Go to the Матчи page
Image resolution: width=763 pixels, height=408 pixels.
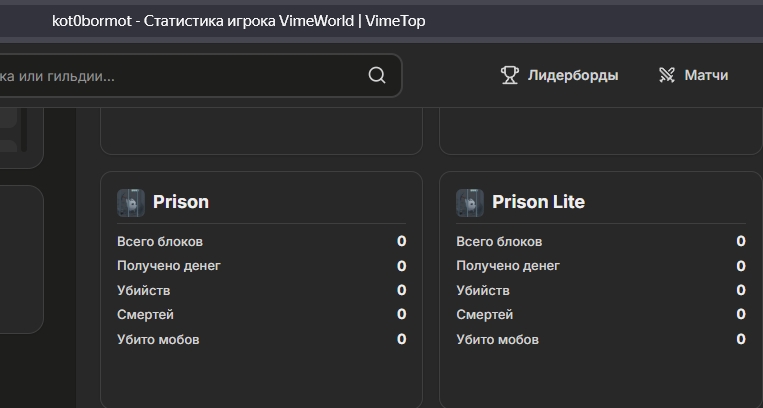(x=706, y=75)
